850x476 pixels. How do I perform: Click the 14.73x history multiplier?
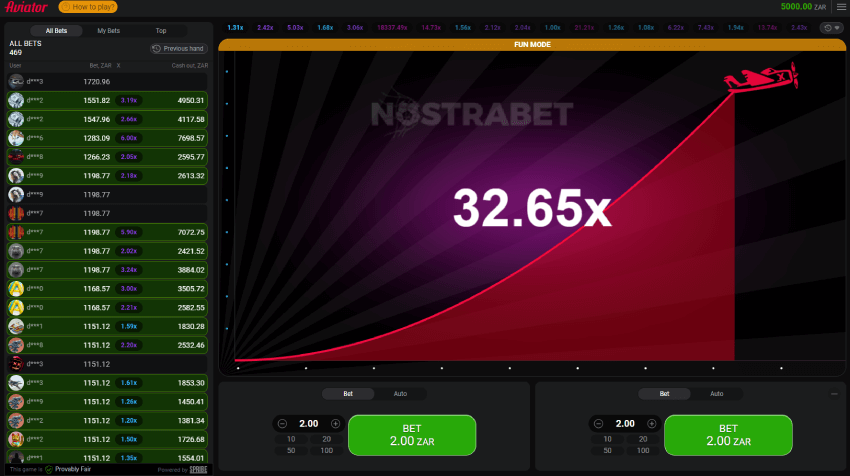[x=431, y=28]
